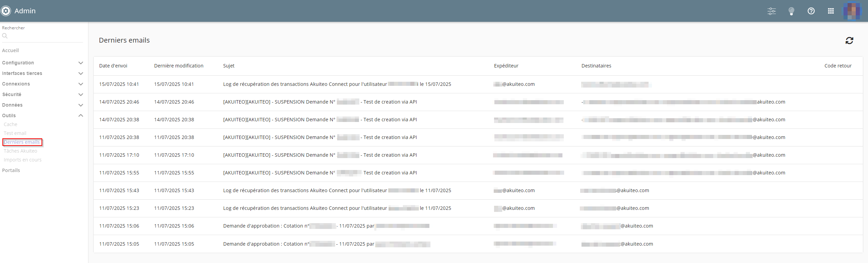Go to Accueil in the sidebar
The width and height of the screenshot is (868, 263).
(11, 50)
